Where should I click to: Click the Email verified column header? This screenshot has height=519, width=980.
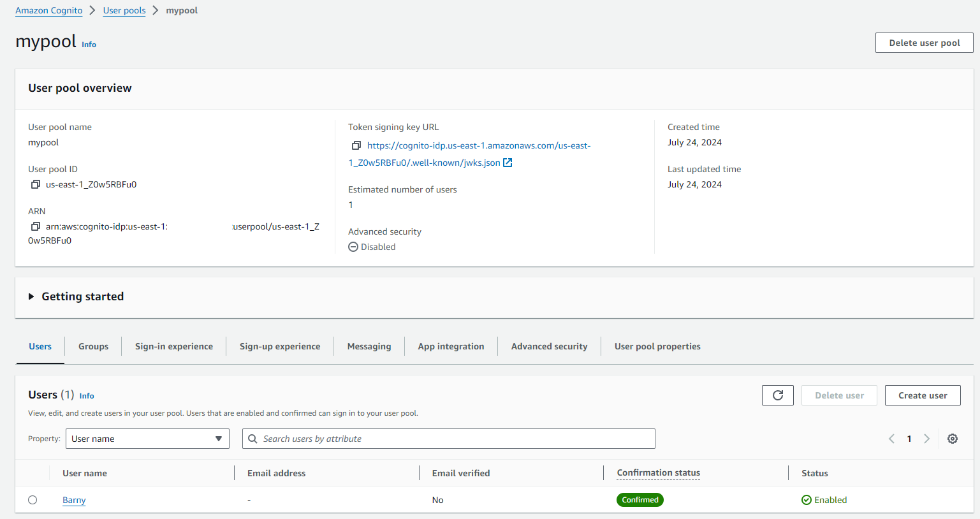coord(461,473)
